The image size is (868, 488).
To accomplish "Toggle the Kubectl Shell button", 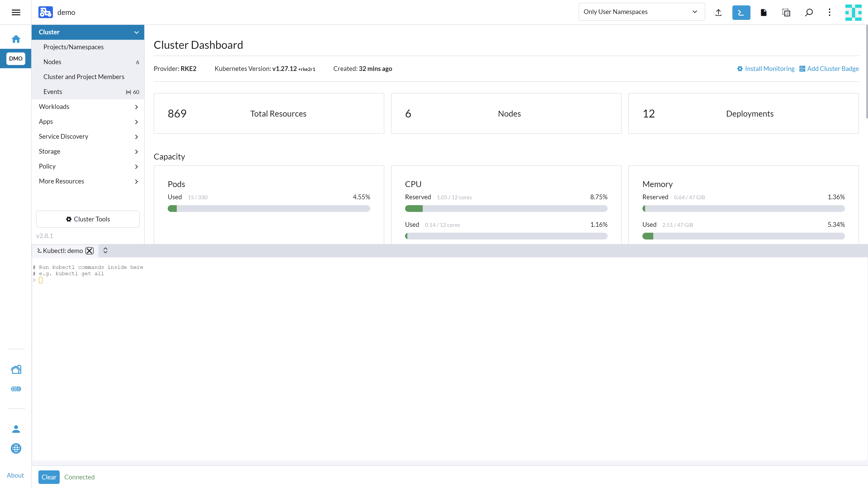I will tap(741, 12).
